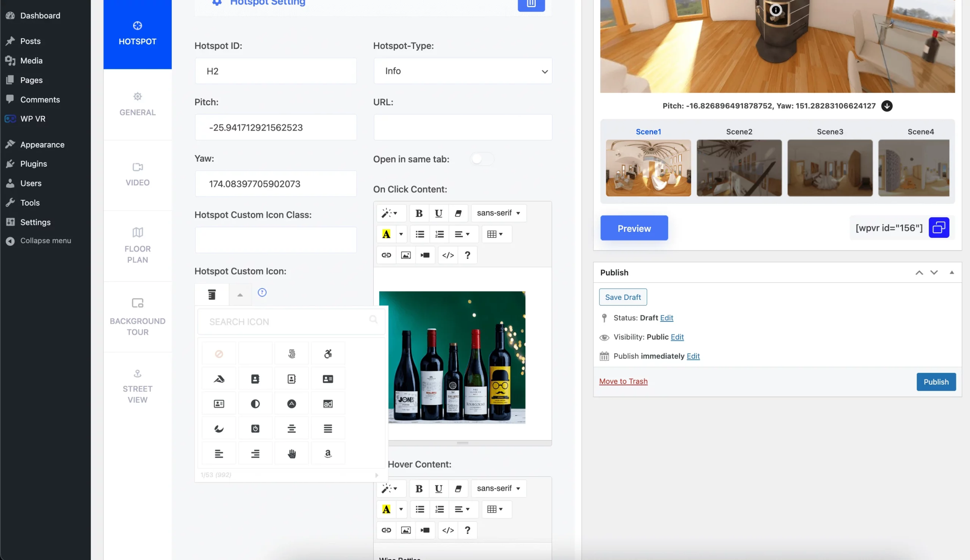The height and width of the screenshot is (560, 970).
Task: Toggle the Open in same tab switch
Action: pyautogui.click(x=478, y=158)
